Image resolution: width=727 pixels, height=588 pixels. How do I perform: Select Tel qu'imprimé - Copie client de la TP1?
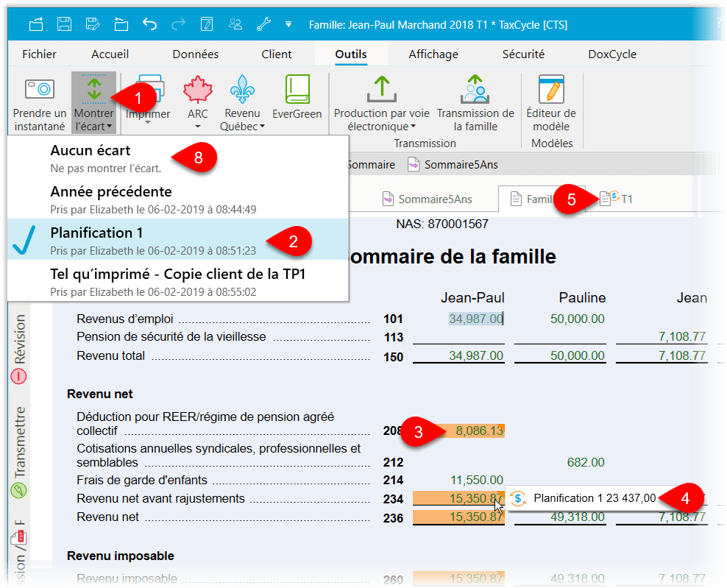point(178,281)
